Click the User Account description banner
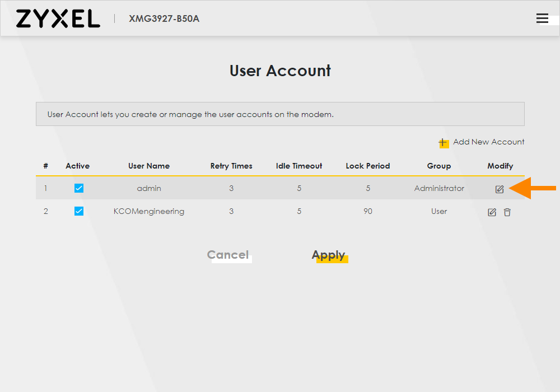Screen dimensions: 560x392 (280, 114)
